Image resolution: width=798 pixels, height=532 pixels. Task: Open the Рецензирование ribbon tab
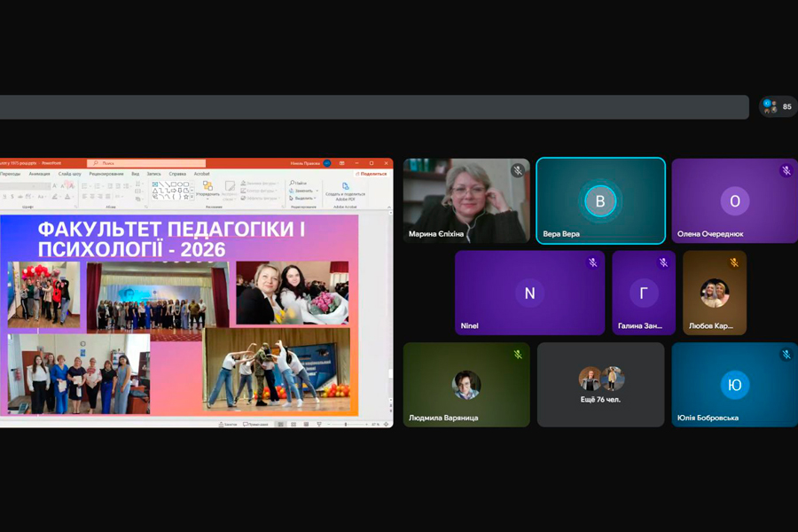(x=106, y=174)
